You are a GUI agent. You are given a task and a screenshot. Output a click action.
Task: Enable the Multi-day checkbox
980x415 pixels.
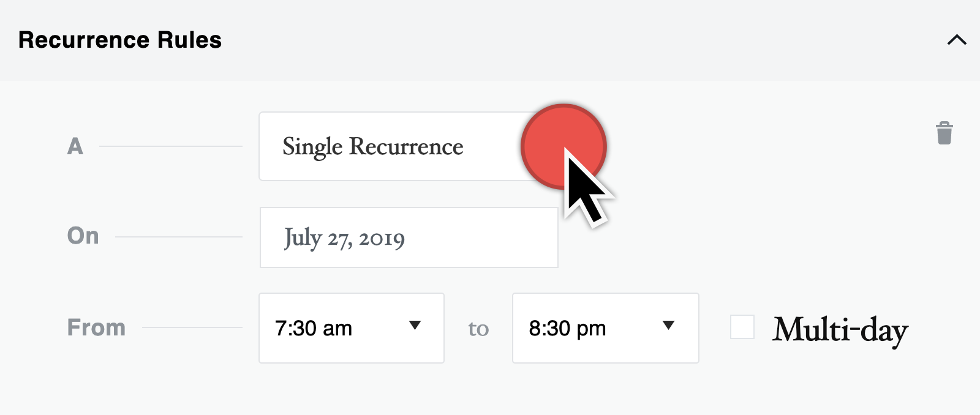[742, 327]
